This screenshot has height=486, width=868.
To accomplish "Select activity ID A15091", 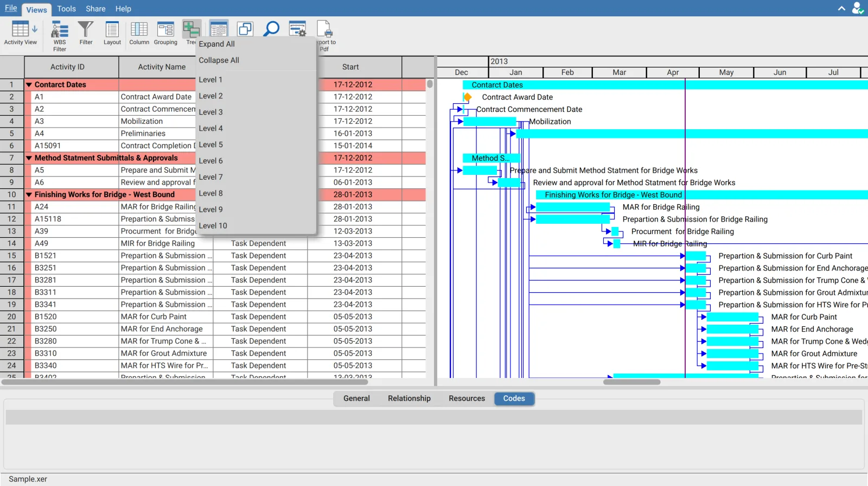I will point(71,146).
